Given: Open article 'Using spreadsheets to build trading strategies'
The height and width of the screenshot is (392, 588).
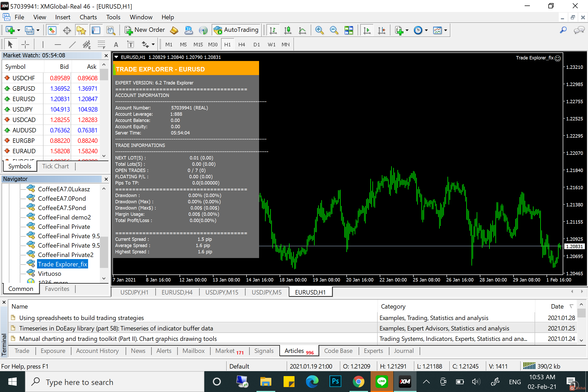Looking at the screenshot, I should coord(82,318).
